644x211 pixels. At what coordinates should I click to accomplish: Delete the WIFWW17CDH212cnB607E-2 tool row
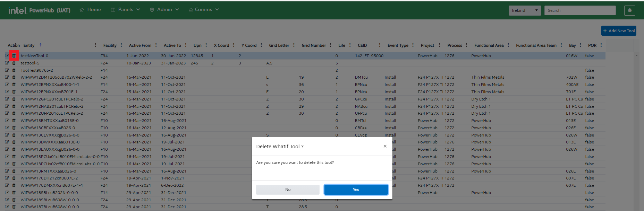pyautogui.click(x=14, y=178)
